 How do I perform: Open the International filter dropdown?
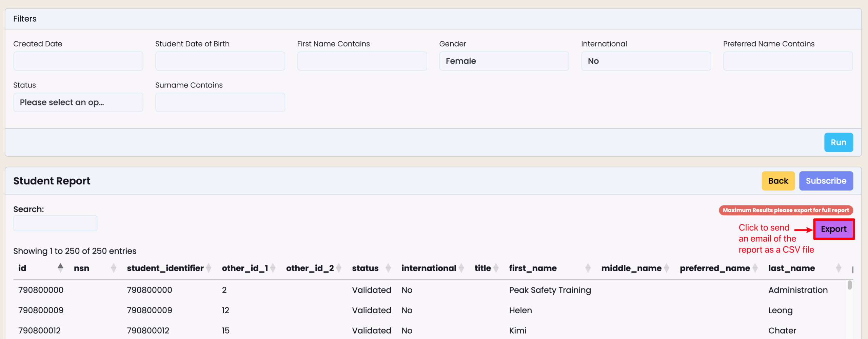[x=646, y=61]
